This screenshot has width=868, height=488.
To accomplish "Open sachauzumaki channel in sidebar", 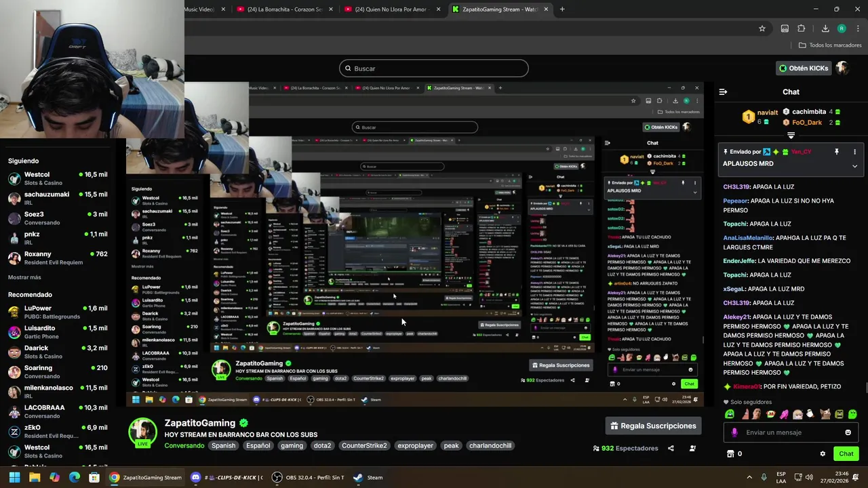I will pos(58,198).
